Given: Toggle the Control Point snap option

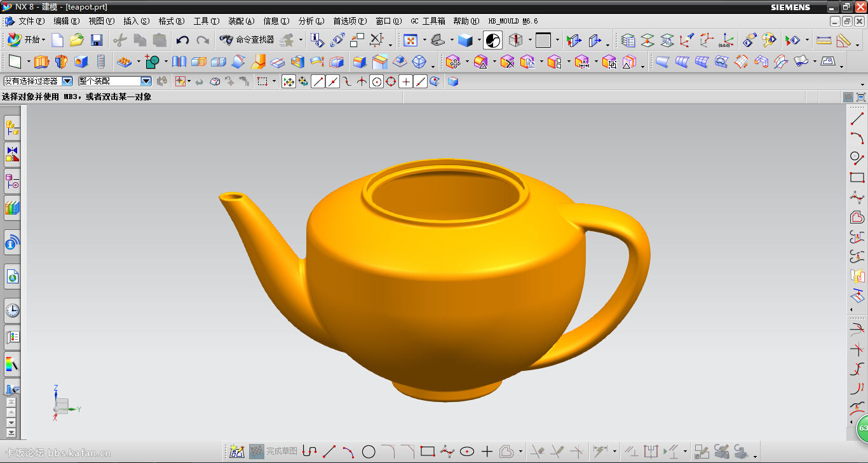Looking at the screenshot, I should coord(347,82).
